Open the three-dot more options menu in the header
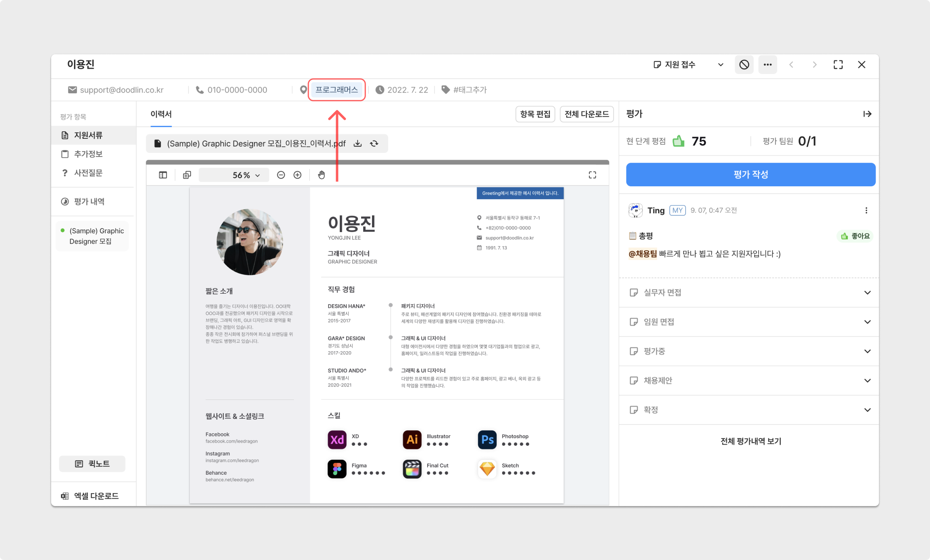This screenshot has height=560, width=930. (767, 65)
